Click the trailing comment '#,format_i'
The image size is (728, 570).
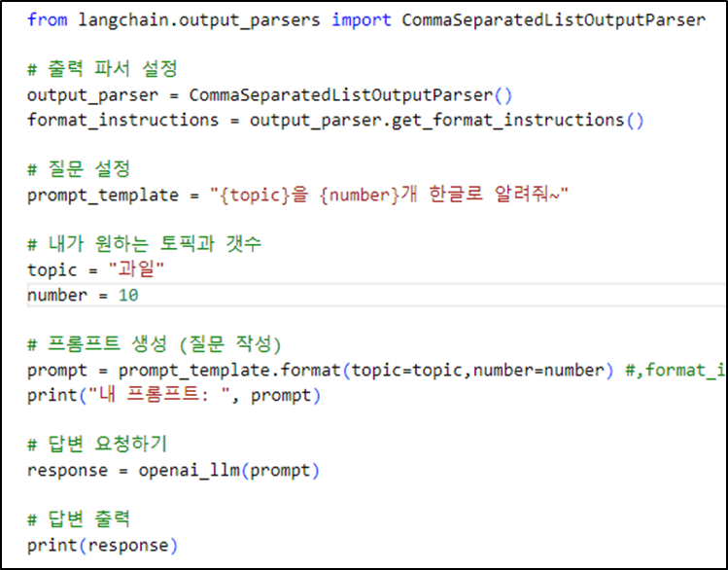click(x=676, y=371)
